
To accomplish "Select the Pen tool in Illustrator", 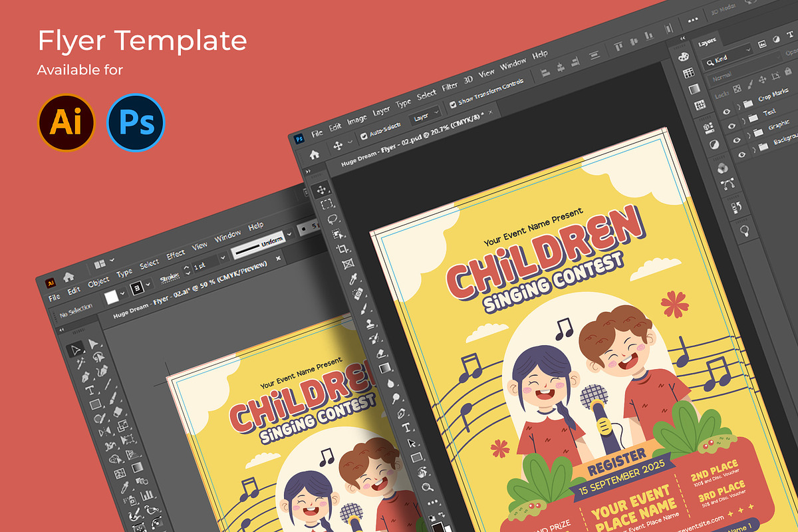I will (x=85, y=377).
